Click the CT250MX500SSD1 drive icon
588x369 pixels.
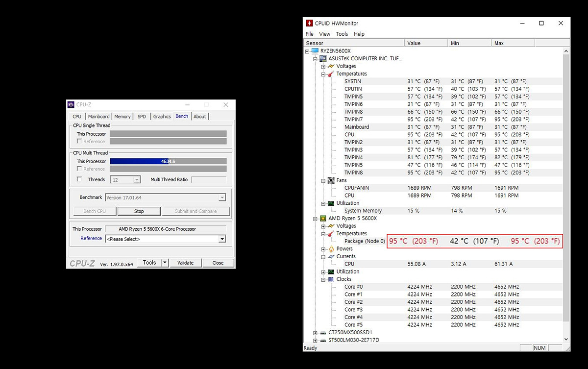point(323,333)
